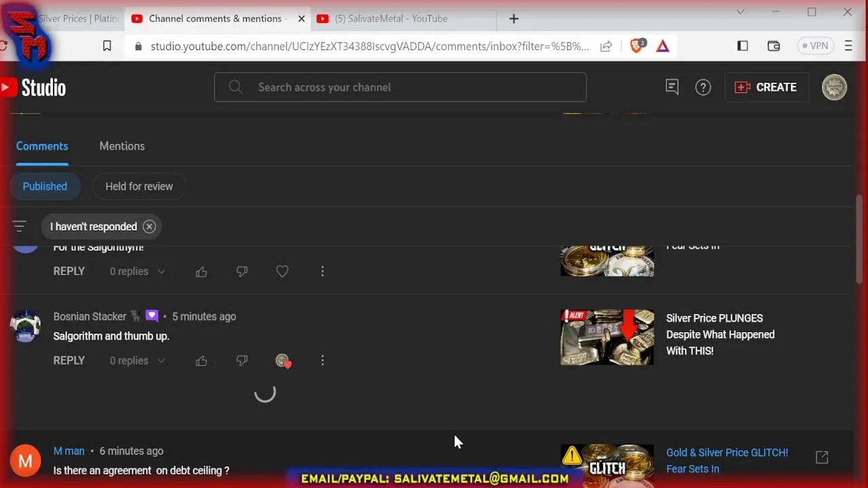868x488 pixels.
Task: Remove heart from Bosnian Stacker's comment
Action: (x=283, y=361)
